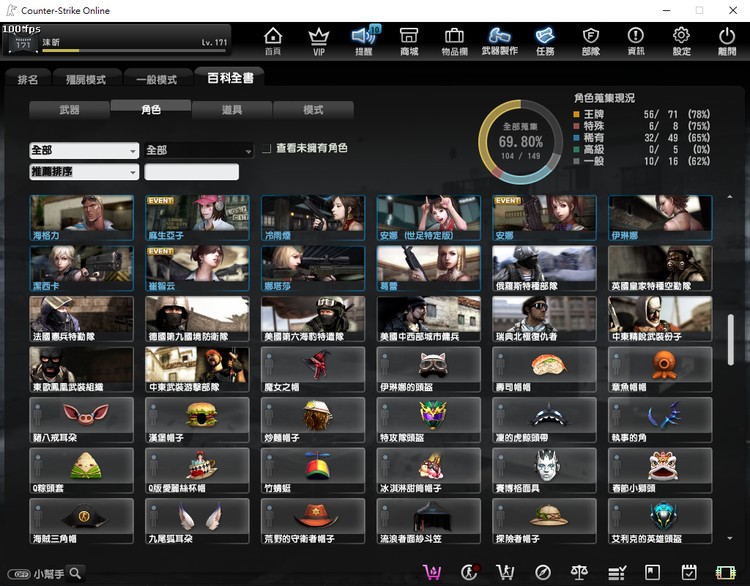Open the 魔女之帽 item card
The image size is (750, 586).
coord(313,370)
